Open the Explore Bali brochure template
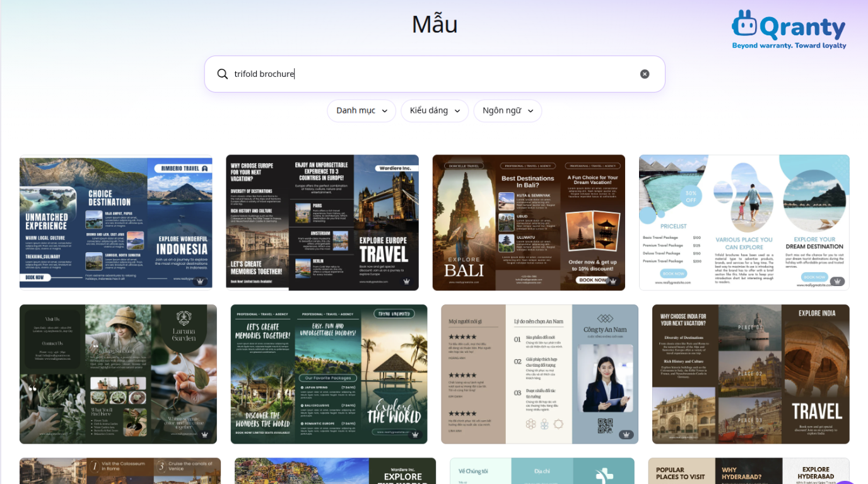Viewport: 868px width, 484px height. point(529,222)
